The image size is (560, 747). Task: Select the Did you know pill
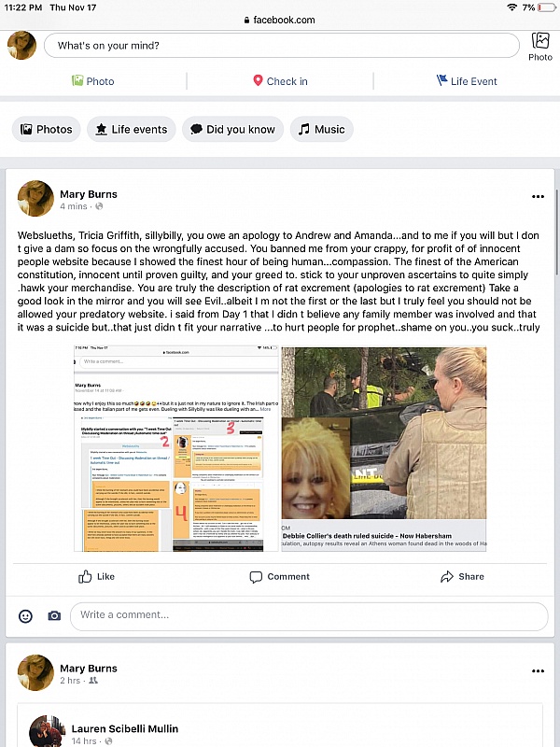tap(232, 129)
